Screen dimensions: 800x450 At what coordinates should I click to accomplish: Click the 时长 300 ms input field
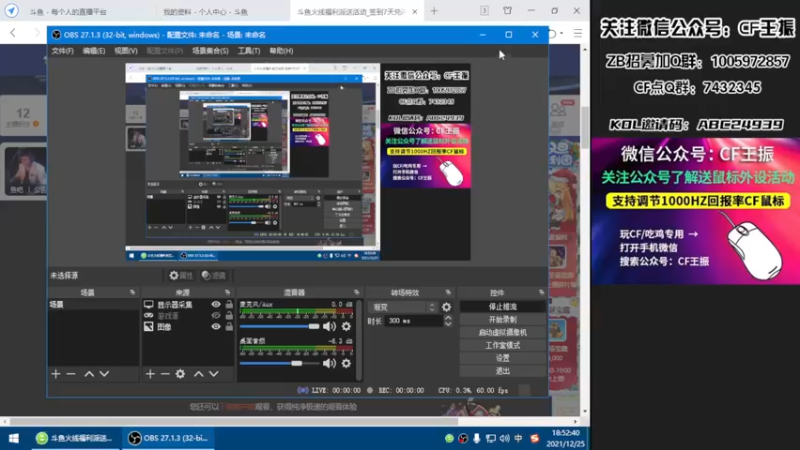point(413,321)
